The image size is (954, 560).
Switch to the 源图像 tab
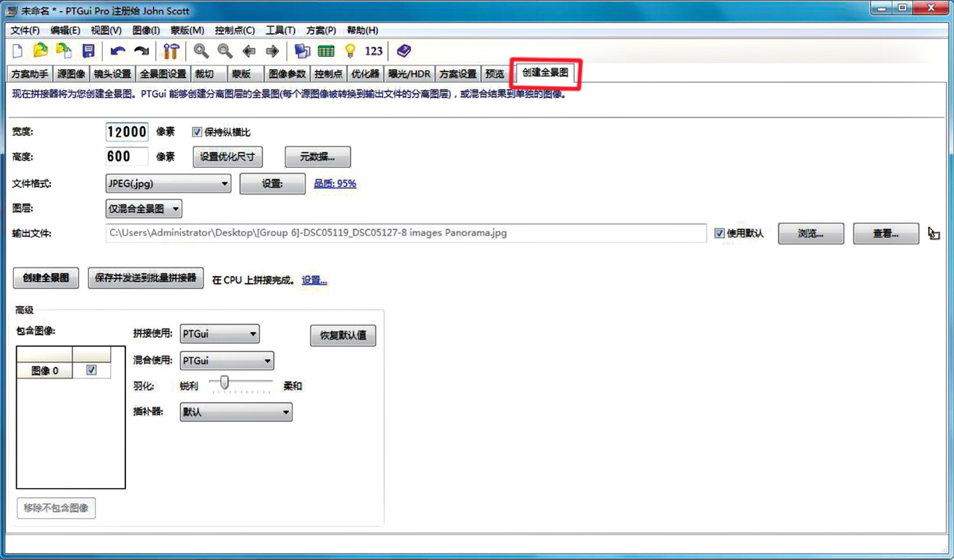pos(71,74)
